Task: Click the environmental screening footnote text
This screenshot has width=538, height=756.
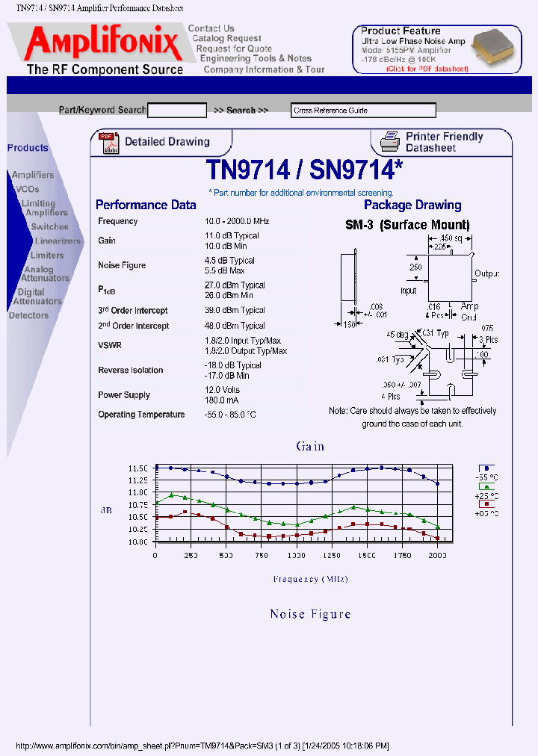Action: click(301, 193)
